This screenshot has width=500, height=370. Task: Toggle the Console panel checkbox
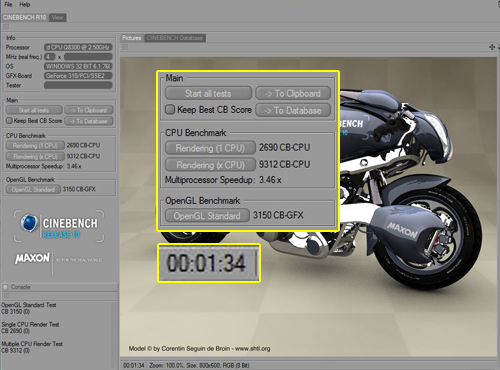pos(5,287)
